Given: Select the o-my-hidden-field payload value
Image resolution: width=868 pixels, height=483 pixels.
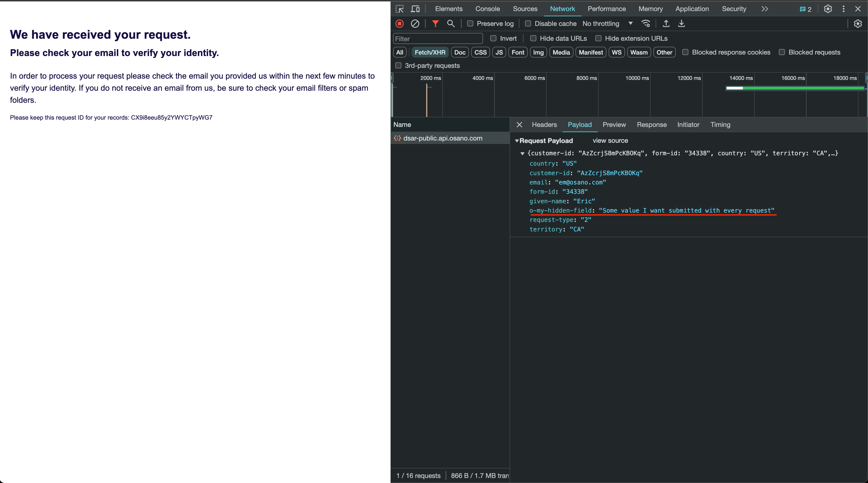Looking at the screenshot, I should click(687, 211).
